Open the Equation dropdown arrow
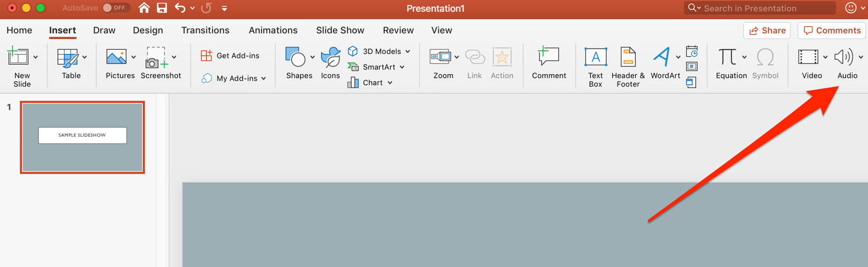The height and width of the screenshot is (267, 868). coord(744,57)
